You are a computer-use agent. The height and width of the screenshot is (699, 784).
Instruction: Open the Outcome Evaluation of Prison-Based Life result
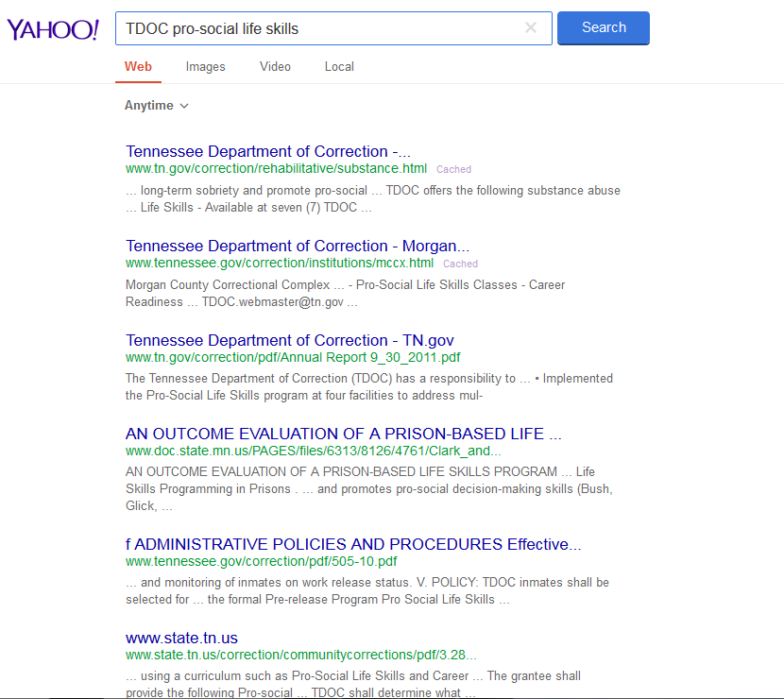[x=343, y=435]
